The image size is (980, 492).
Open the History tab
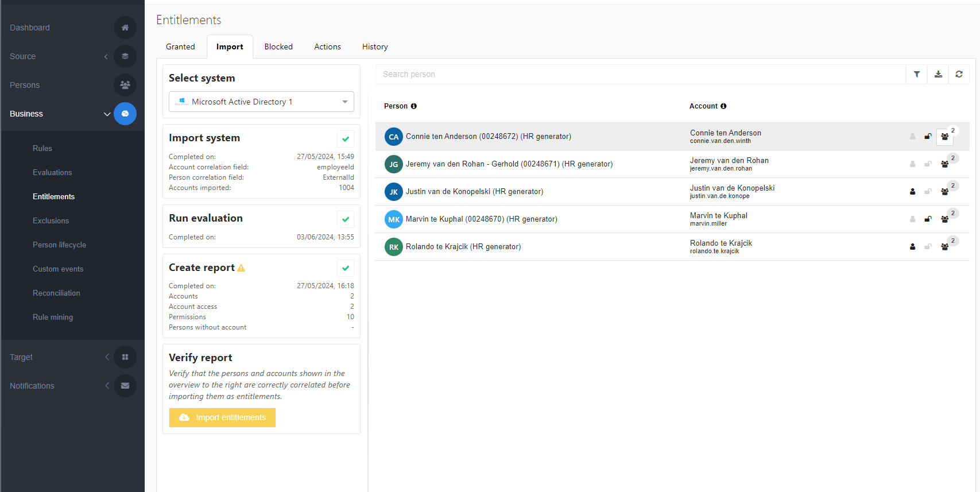click(375, 47)
